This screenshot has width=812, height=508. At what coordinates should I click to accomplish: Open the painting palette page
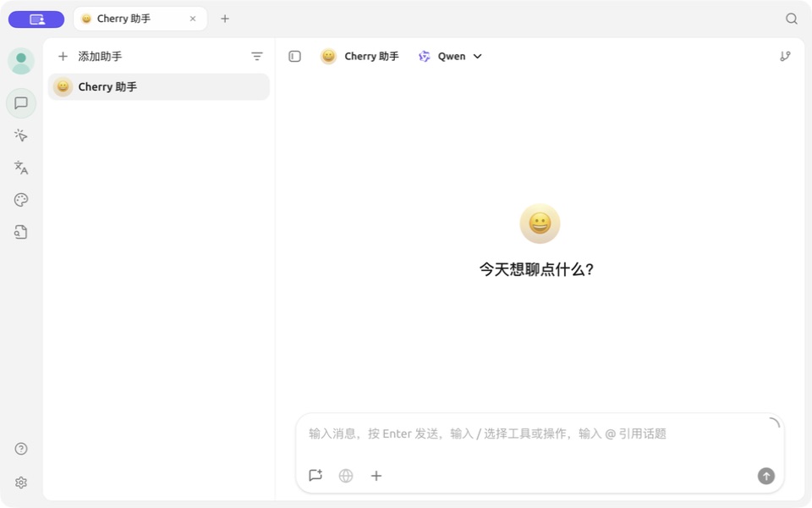[21, 200]
